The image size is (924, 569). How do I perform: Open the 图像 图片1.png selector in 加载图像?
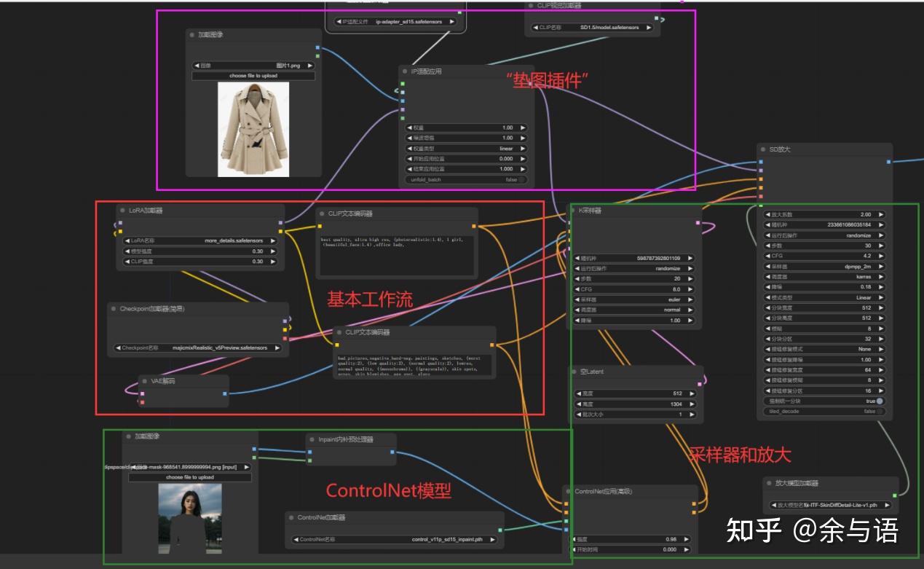pos(253,65)
